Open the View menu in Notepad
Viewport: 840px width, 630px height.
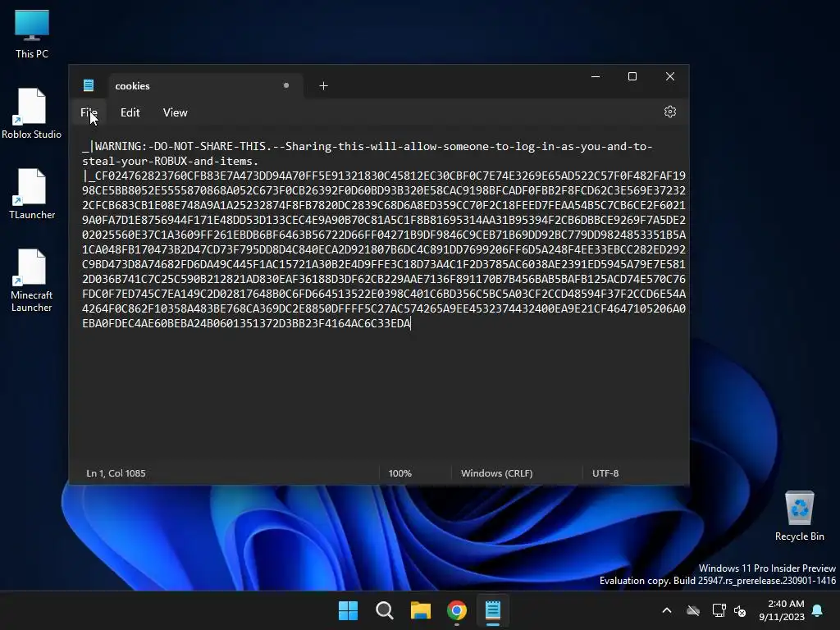(176, 112)
